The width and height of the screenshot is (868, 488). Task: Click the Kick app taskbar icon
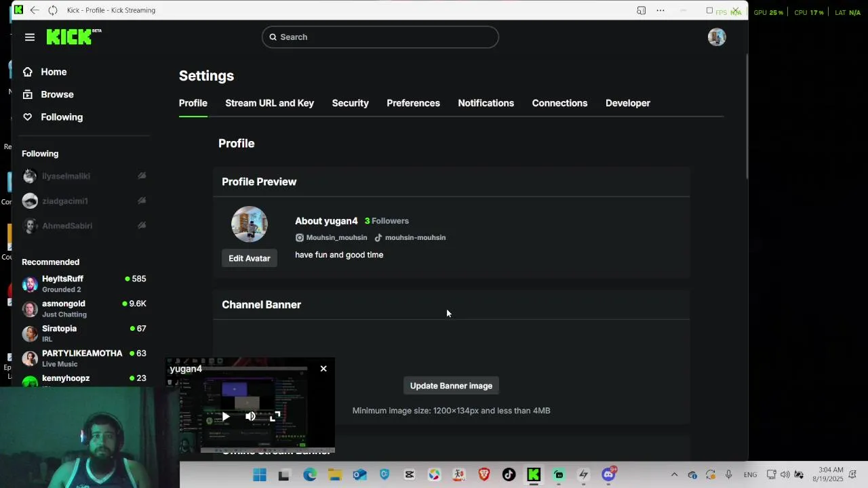coord(534,475)
